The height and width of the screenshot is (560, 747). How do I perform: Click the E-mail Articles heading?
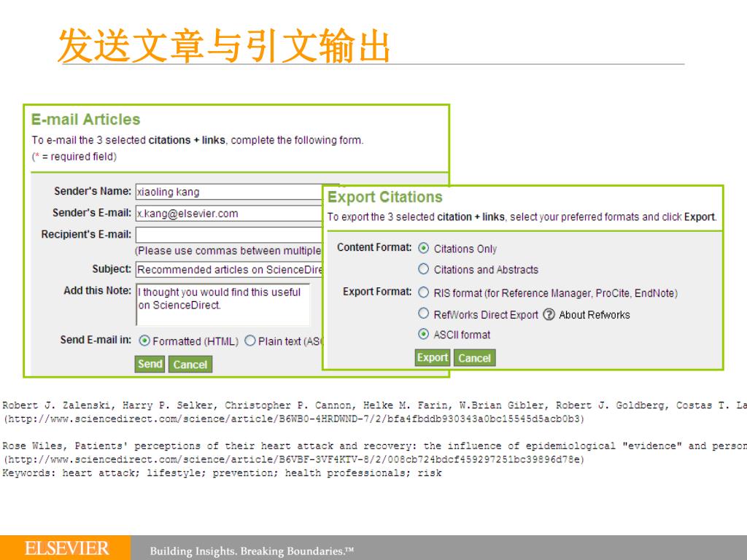[x=86, y=119]
